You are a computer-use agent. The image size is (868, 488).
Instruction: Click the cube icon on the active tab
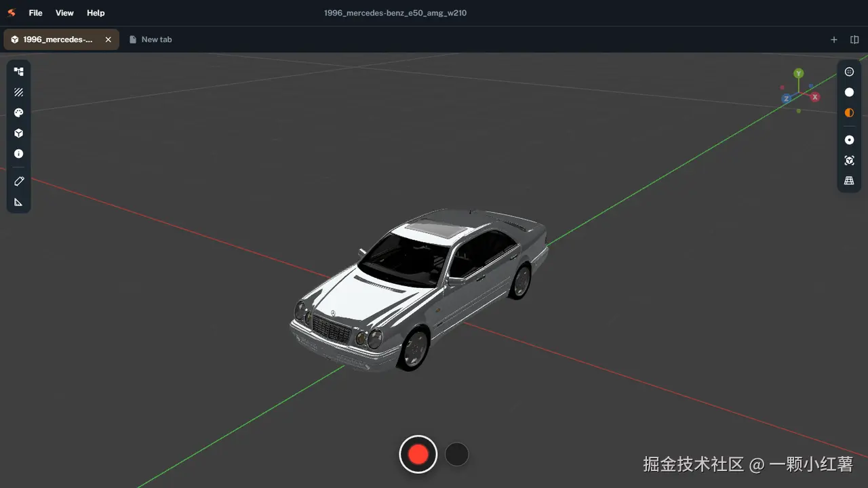[15, 39]
